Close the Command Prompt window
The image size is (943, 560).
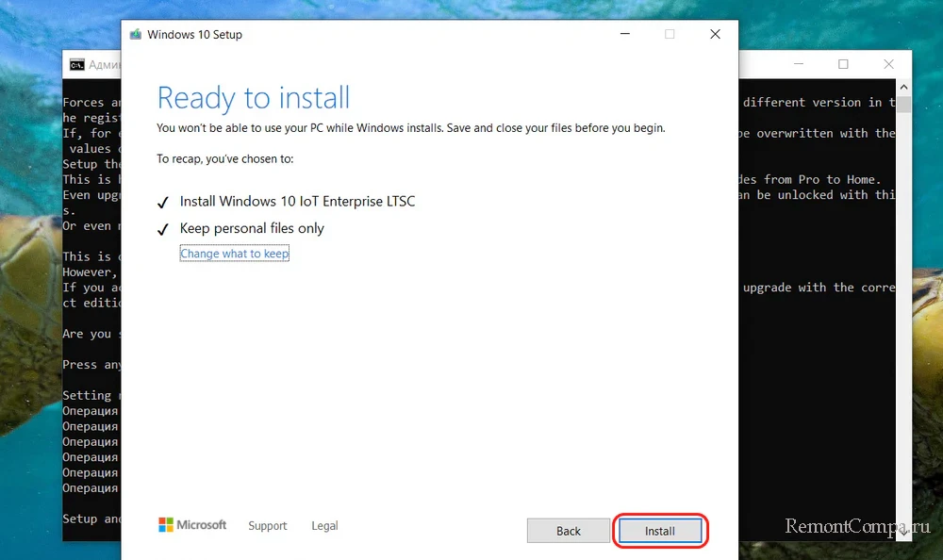click(887, 64)
